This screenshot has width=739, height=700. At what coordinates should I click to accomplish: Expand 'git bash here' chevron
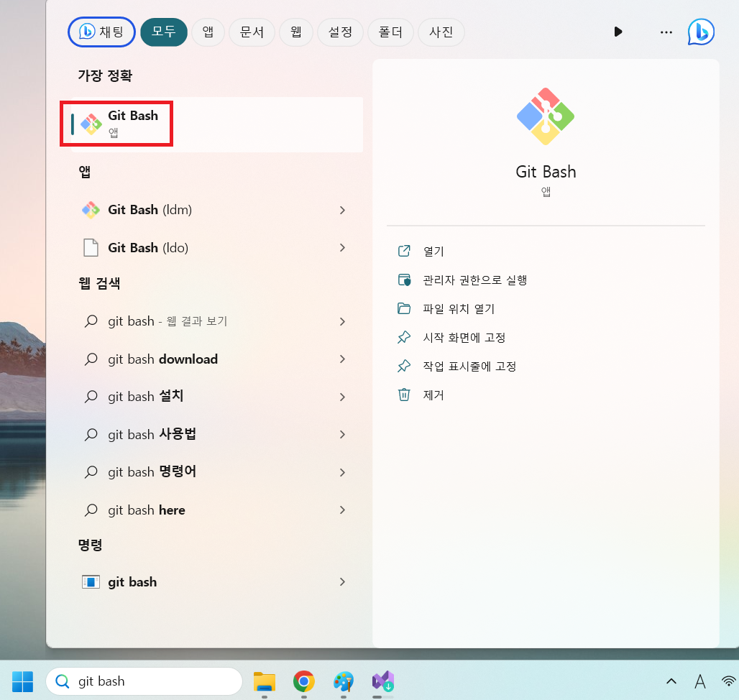(x=343, y=510)
